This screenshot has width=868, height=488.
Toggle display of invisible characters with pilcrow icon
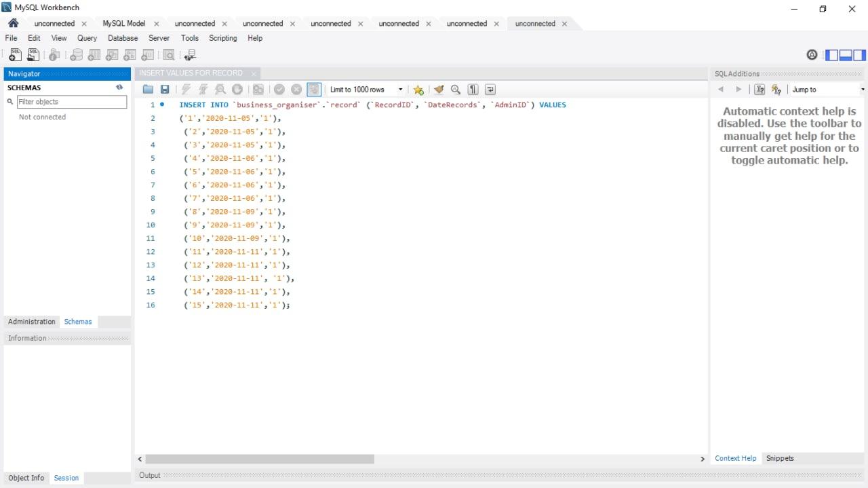click(473, 89)
